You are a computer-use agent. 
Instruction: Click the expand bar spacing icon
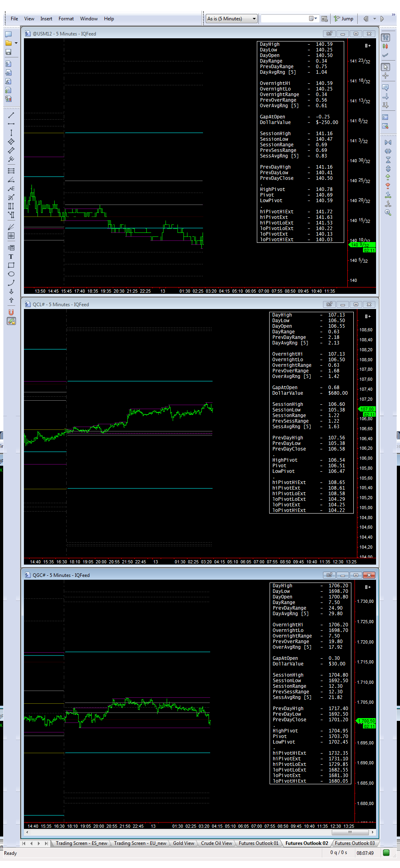tap(388, 151)
